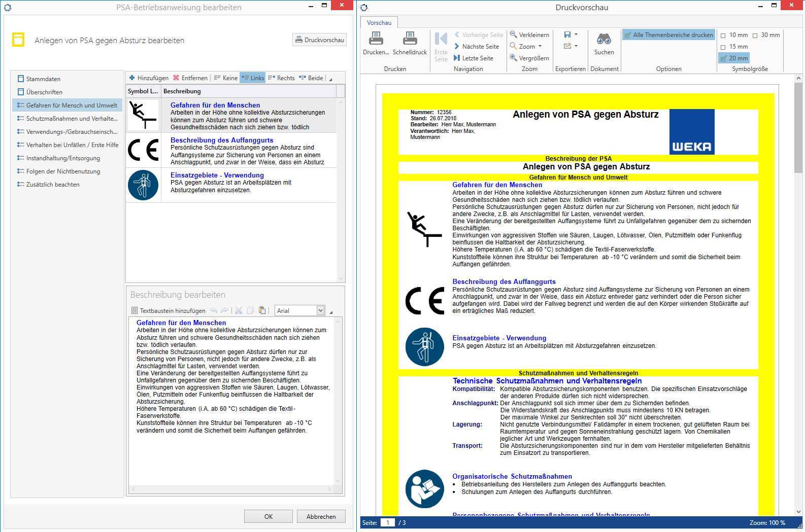Click the paste clipboard icon in editor
The image size is (805, 532).
[x=262, y=310]
